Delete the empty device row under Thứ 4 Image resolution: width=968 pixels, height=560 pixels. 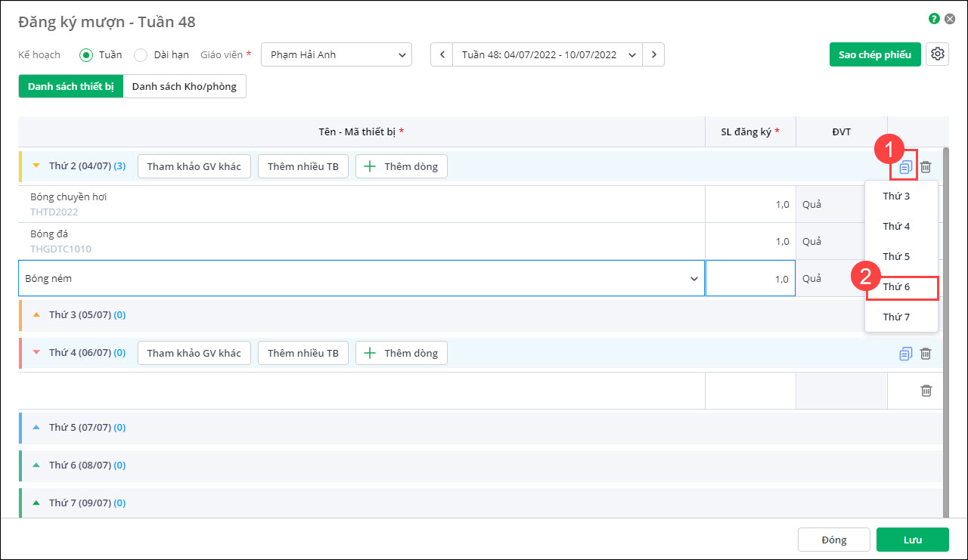point(926,391)
